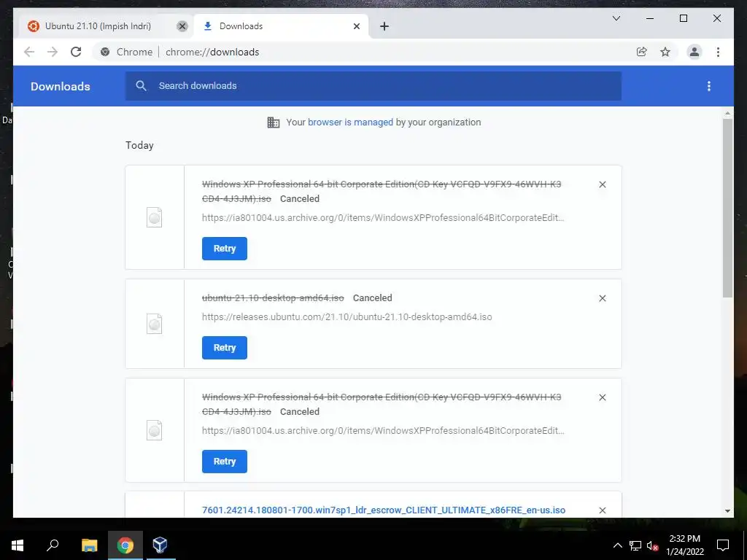The image size is (747, 560).
Task: Click the Chrome site info icon in address bar
Action: tap(105, 52)
